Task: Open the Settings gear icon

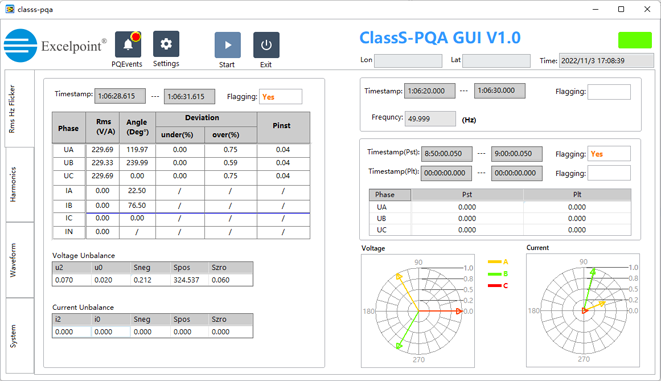Action: [x=166, y=44]
